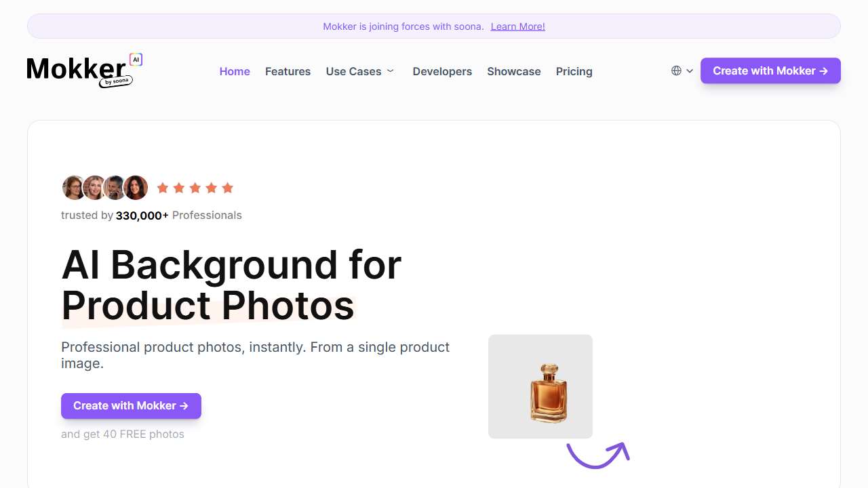868x488 pixels.
Task: View the Pricing page
Action: (574, 71)
